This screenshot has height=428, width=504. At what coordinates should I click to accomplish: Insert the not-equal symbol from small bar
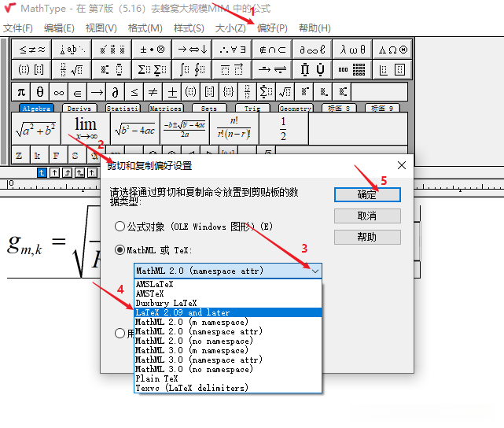[153, 92]
